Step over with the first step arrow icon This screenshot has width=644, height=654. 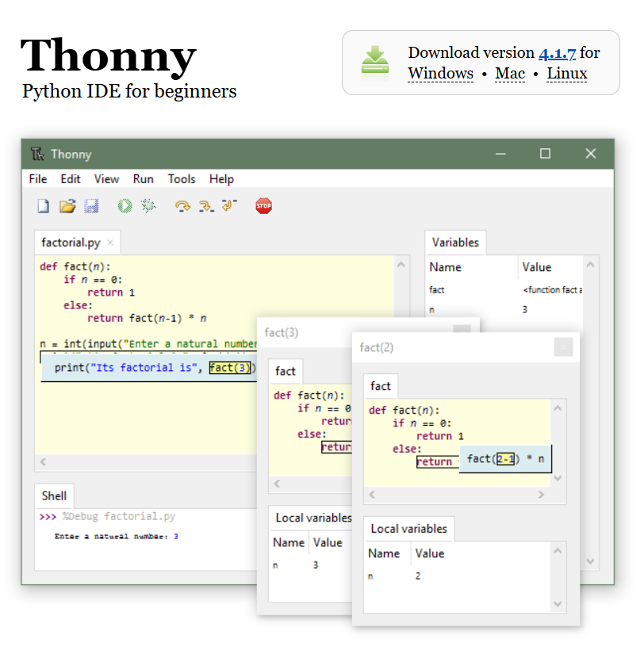pos(182,205)
